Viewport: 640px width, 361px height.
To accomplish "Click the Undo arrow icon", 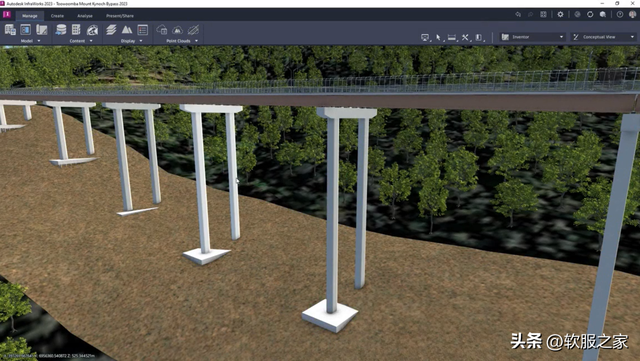I will click(518, 14).
